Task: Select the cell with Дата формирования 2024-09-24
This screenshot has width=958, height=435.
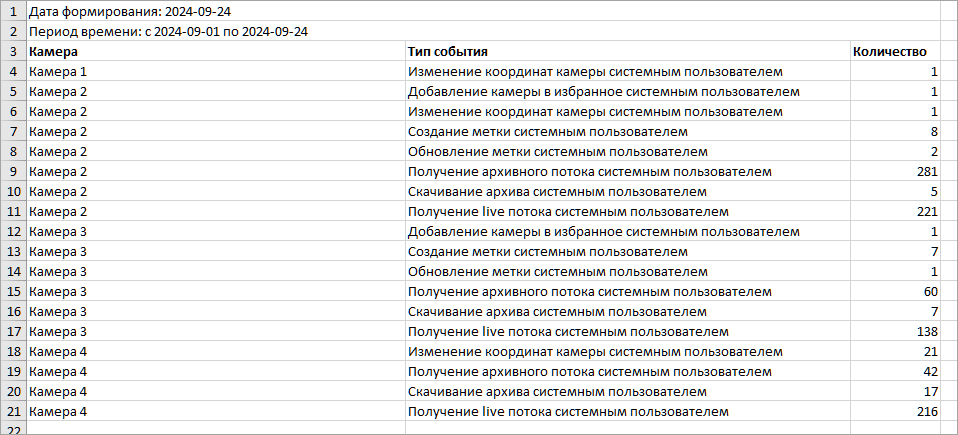Action: [130, 11]
